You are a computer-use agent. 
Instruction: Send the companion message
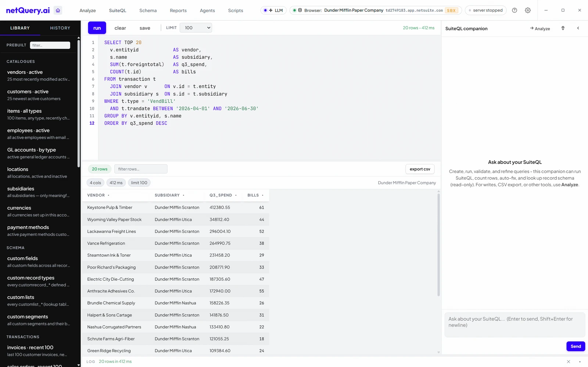(x=576, y=346)
